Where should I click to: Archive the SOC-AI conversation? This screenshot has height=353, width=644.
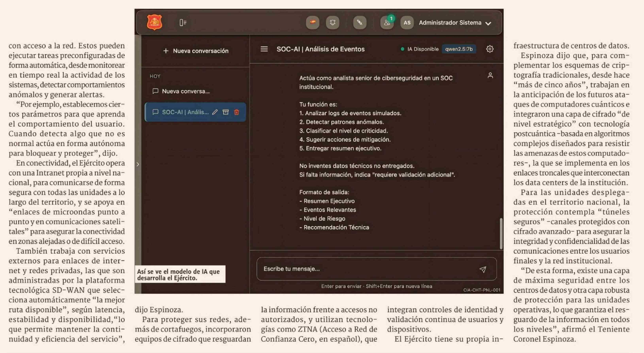(226, 112)
